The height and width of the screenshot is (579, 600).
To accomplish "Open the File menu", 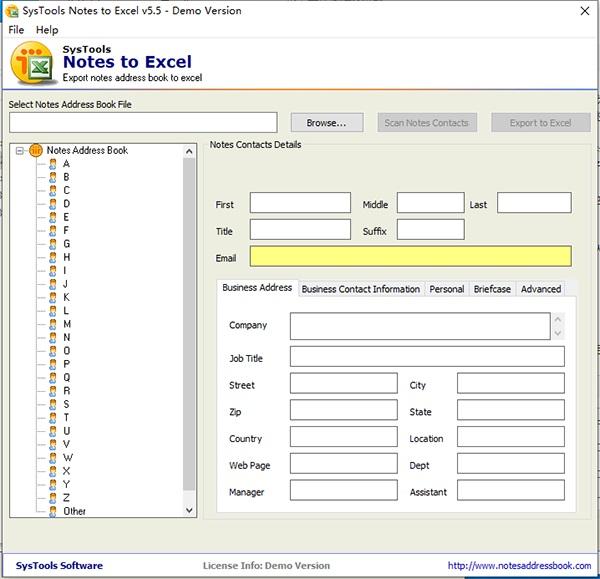I will pos(16,30).
